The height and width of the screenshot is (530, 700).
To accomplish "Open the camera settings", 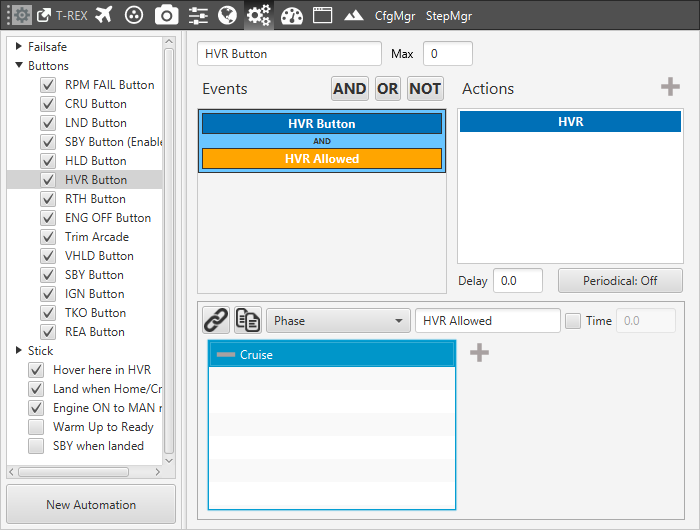I will pos(167,16).
